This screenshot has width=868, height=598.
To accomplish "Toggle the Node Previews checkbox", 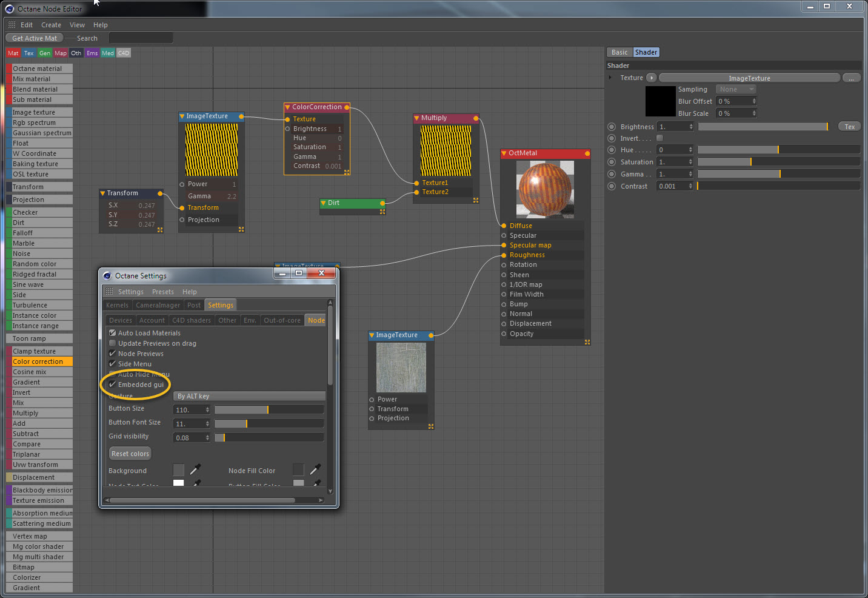I will coord(112,354).
